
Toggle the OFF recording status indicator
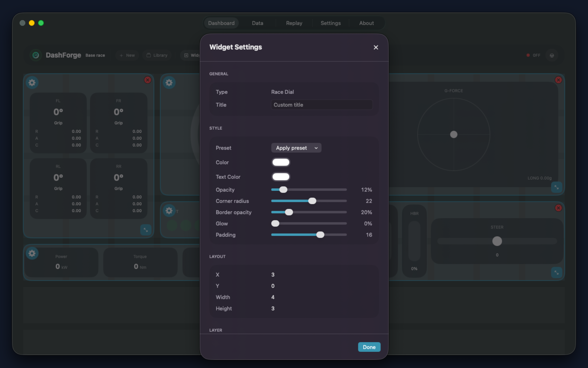(533, 55)
